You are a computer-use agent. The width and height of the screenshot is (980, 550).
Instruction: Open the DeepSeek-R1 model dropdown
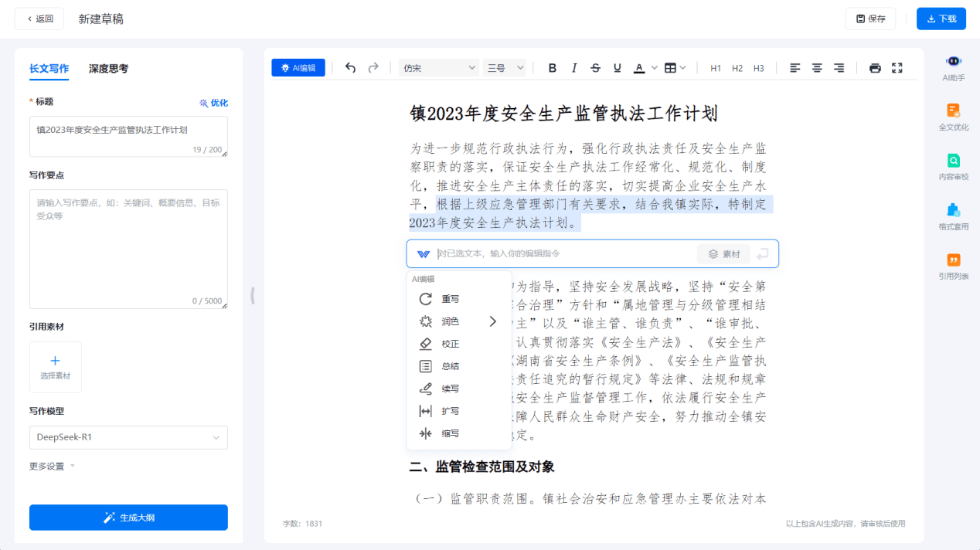[x=128, y=437]
